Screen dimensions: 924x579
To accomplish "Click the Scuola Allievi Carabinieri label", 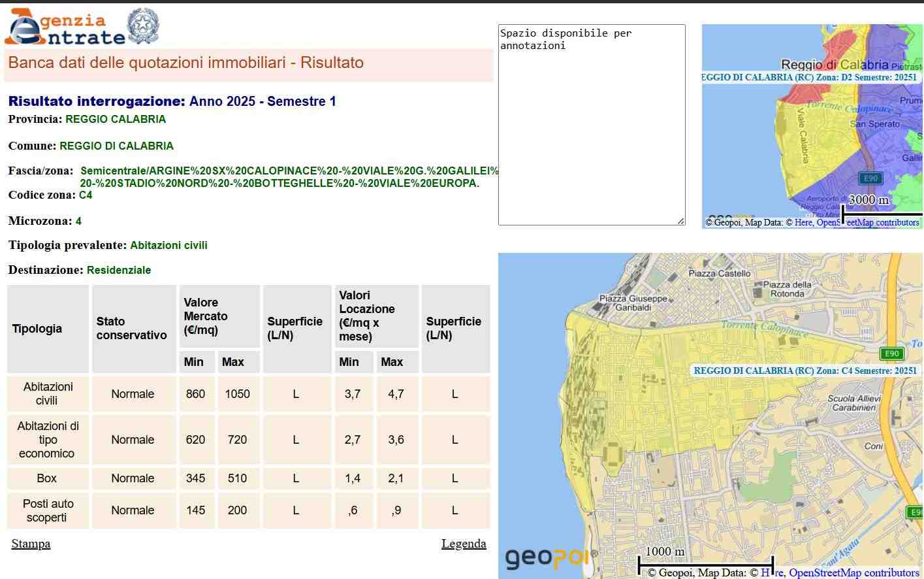I will point(853,403).
